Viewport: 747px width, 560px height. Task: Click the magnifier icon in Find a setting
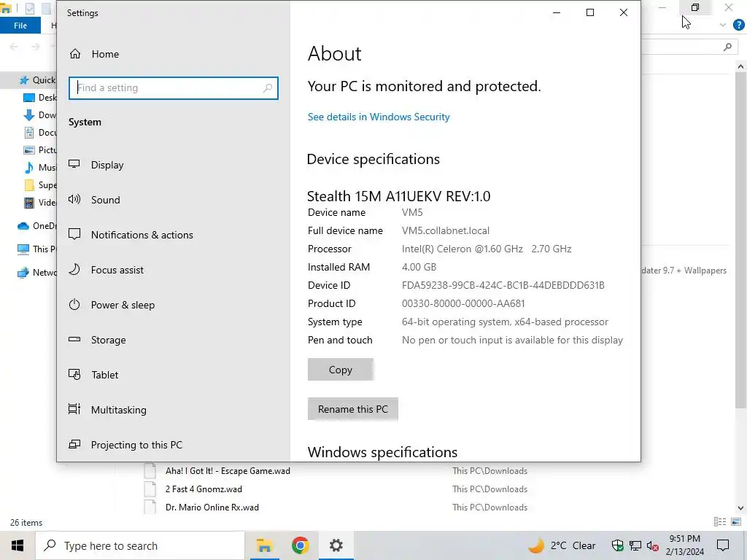(x=268, y=88)
